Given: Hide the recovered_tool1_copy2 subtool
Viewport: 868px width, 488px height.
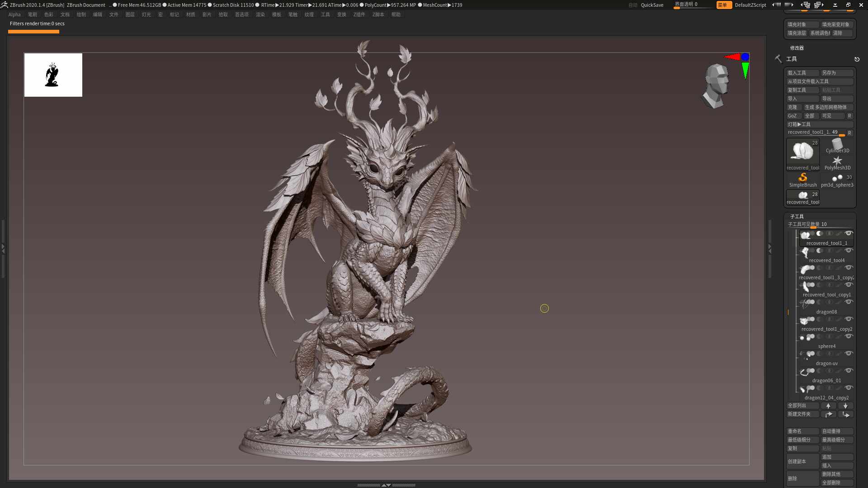Looking at the screenshot, I should 849,319.
